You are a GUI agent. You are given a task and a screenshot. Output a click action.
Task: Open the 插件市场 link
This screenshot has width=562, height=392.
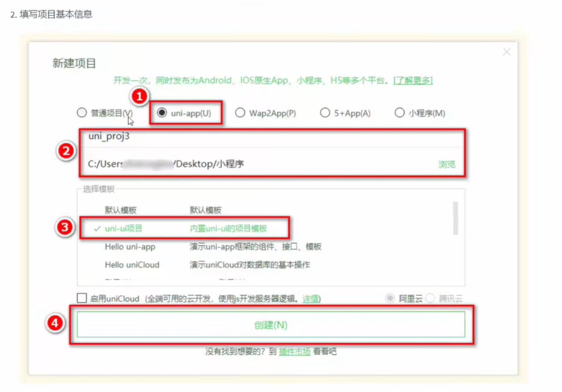pyautogui.click(x=294, y=352)
